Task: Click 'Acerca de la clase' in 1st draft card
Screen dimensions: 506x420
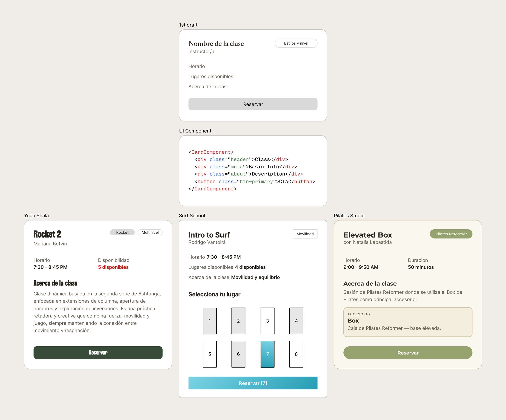Action: click(x=209, y=86)
